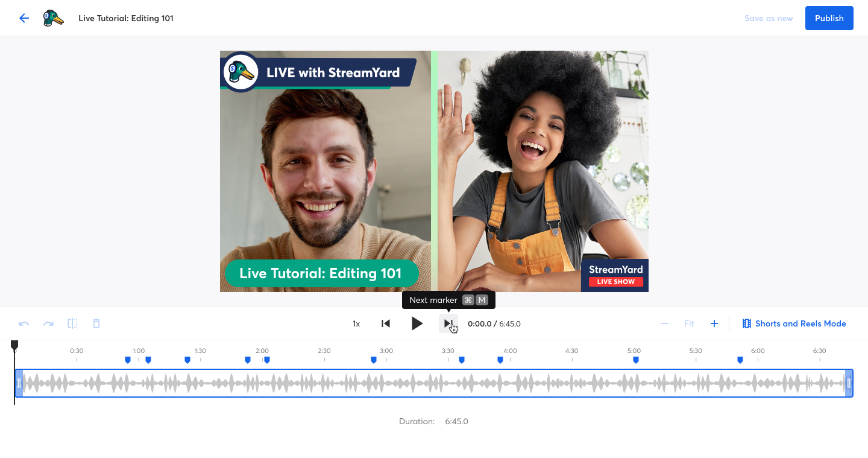868x458 pixels.
Task: Publish the edited video
Action: (829, 18)
